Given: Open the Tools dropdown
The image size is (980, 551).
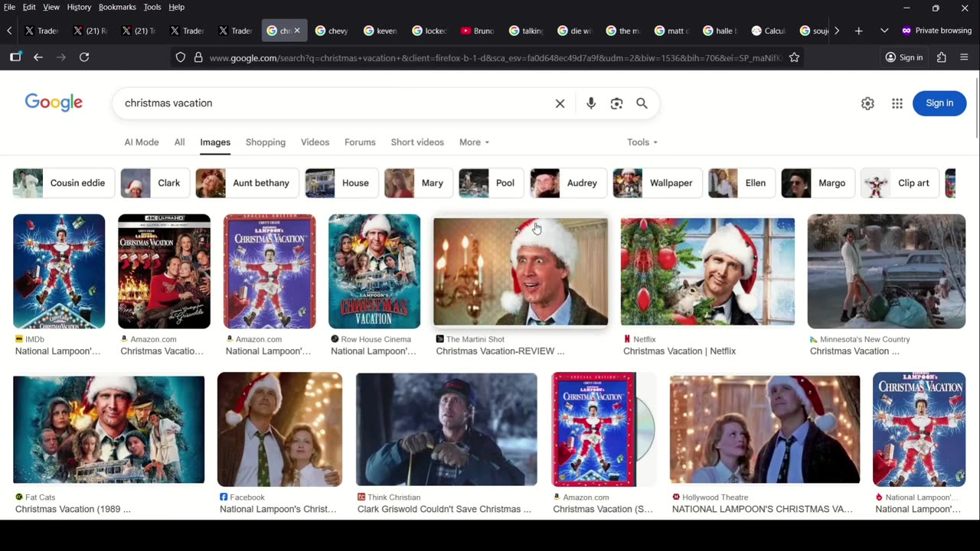Looking at the screenshot, I should click(642, 142).
